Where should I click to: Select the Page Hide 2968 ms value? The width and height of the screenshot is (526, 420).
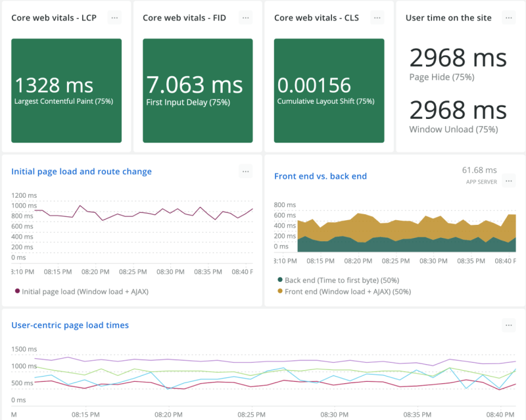click(x=458, y=59)
